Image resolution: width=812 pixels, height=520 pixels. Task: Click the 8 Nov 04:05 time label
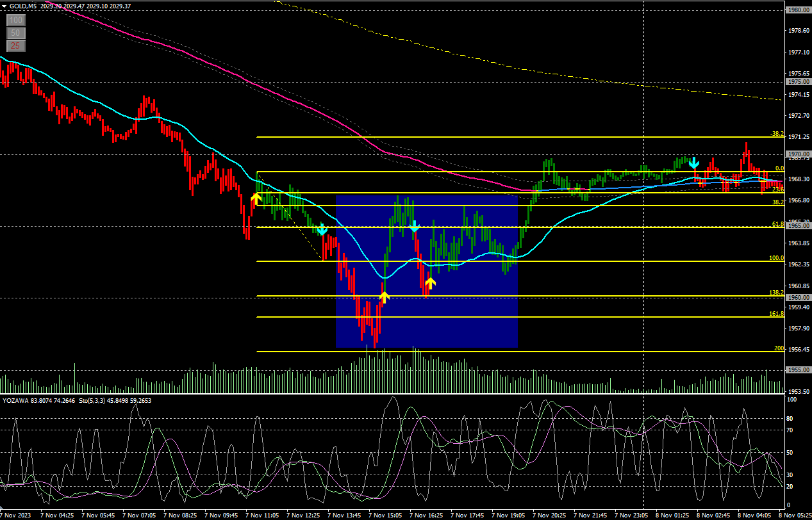[755, 515]
